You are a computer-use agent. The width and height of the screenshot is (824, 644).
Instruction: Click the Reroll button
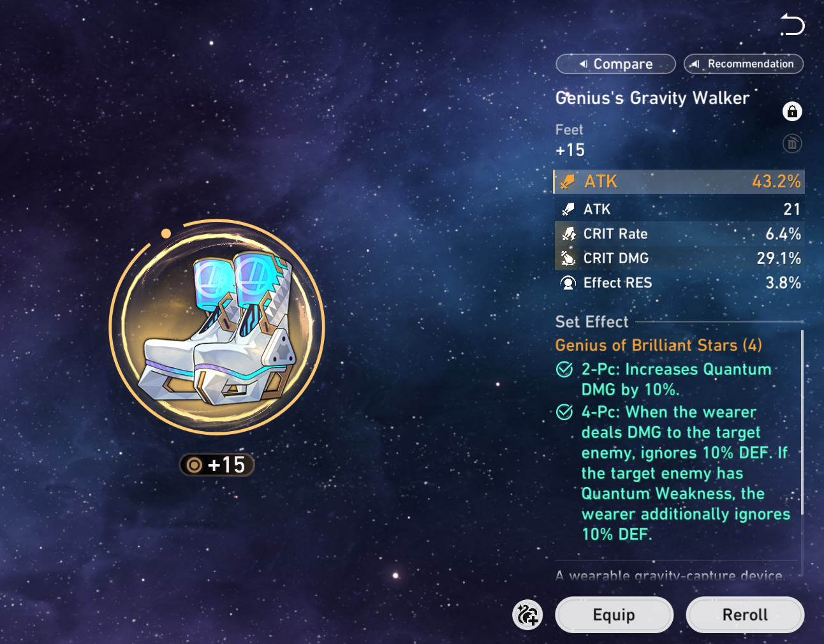[x=745, y=615]
